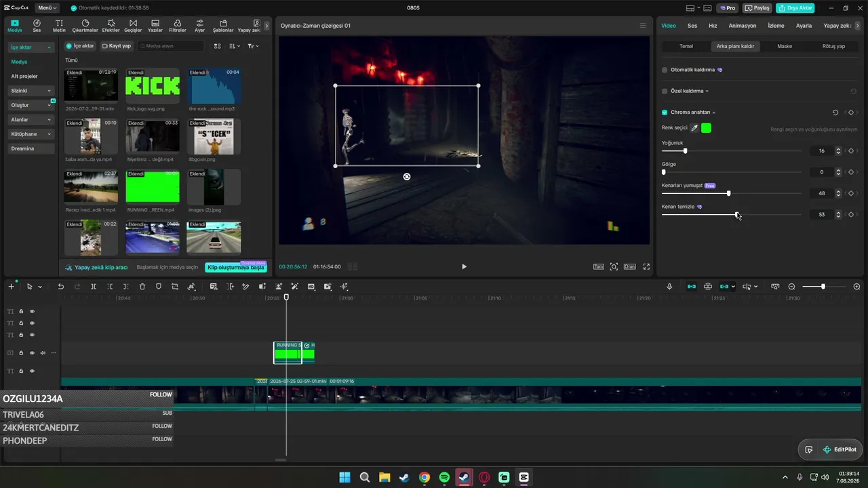868x488 pixels.
Task: Open the Efektler effects panel
Action: tap(111, 26)
